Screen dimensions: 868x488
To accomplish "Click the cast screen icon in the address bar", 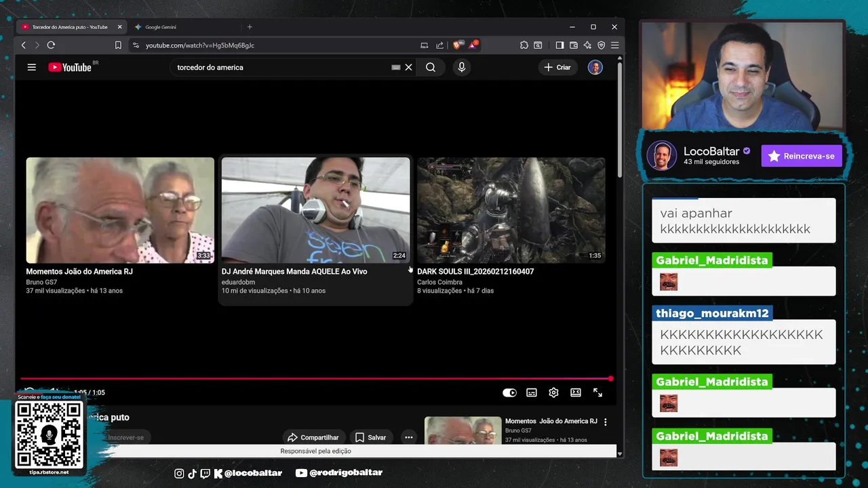I will point(425,45).
